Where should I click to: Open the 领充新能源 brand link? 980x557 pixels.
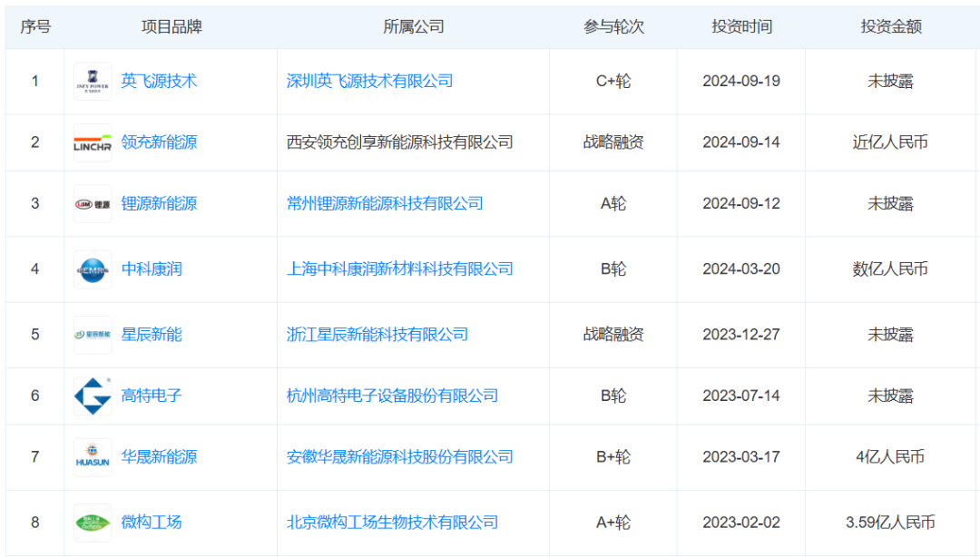159,142
